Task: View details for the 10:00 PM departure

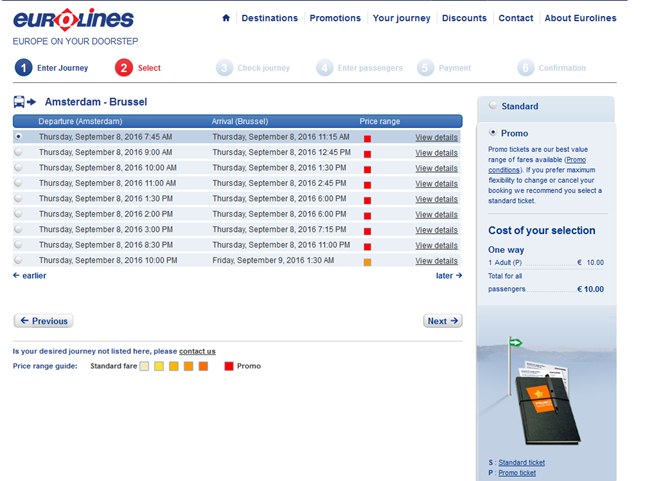Action: coord(436,261)
